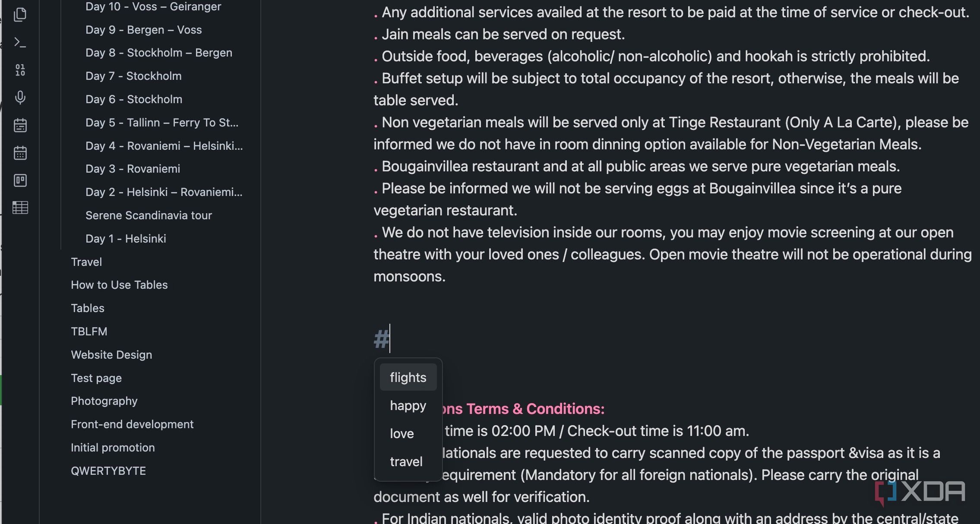This screenshot has height=524, width=980.
Task: Open the 'How to Use Tables' note
Action: pyautogui.click(x=119, y=285)
